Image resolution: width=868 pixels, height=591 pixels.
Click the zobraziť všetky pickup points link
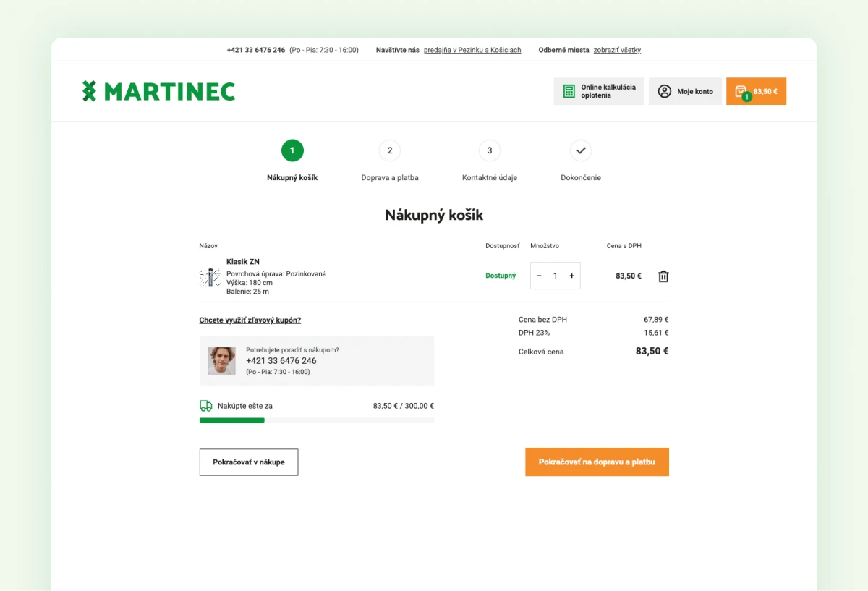click(617, 50)
